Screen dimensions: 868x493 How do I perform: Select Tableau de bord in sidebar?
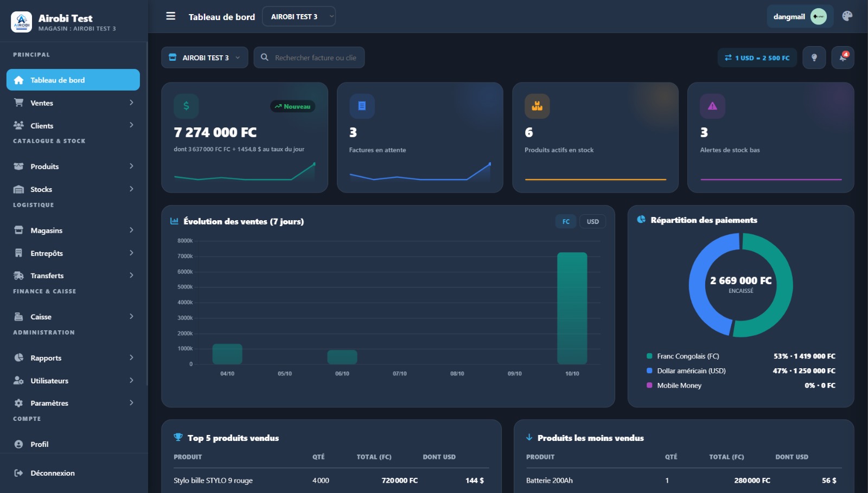(x=73, y=80)
